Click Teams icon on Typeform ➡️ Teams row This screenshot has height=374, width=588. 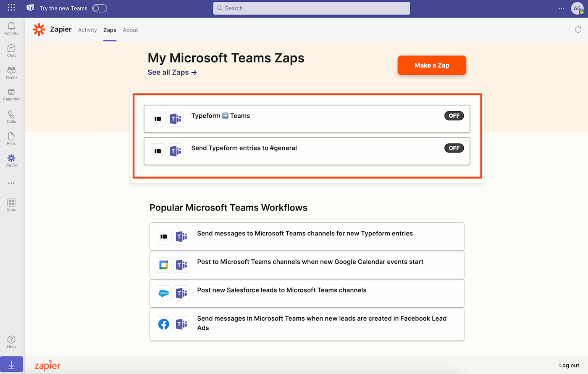coord(176,119)
